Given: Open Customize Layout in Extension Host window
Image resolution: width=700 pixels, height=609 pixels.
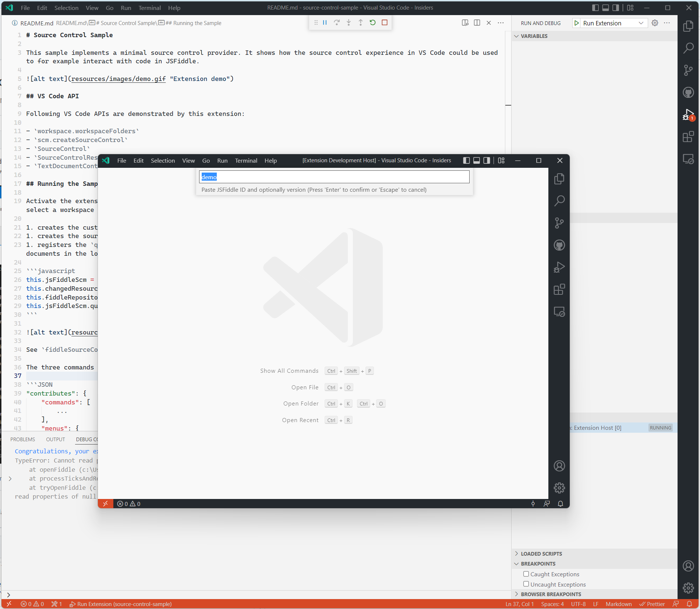Looking at the screenshot, I should coord(501,160).
